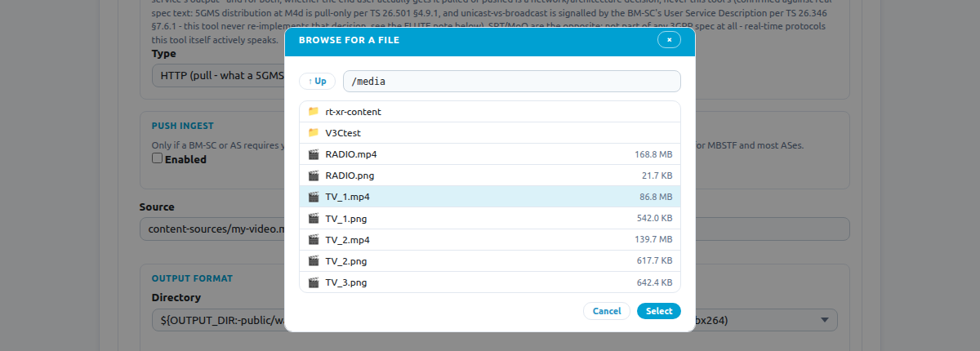Image resolution: width=980 pixels, height=351 pixels.
Task: Confirm the choice with the Select button
Action: (659, 311)
